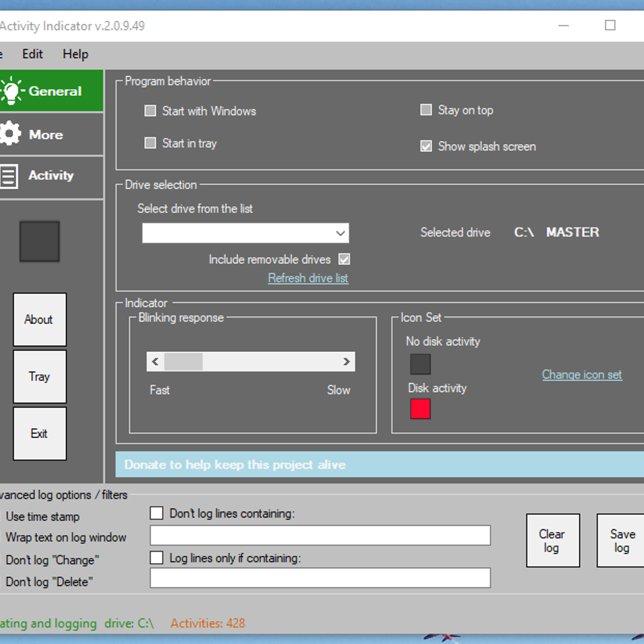
Task: Click the Change icon set link
Action: point(582,375)
